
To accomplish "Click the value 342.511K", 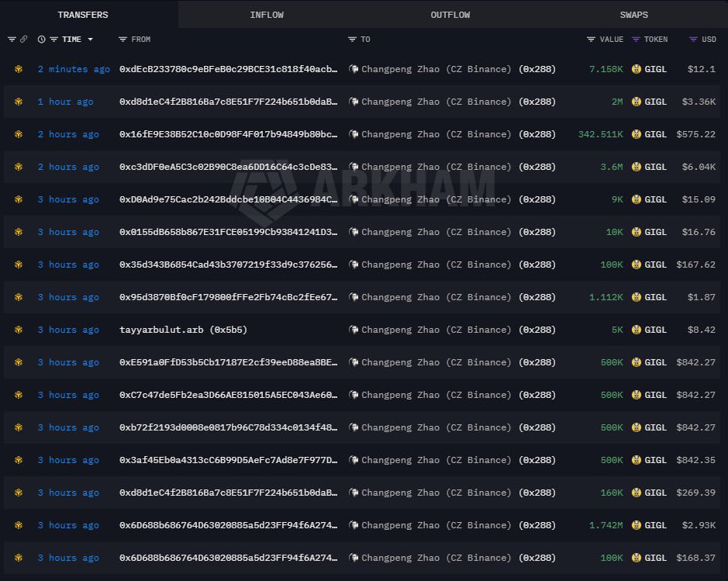I will click(x=600, y=134).
